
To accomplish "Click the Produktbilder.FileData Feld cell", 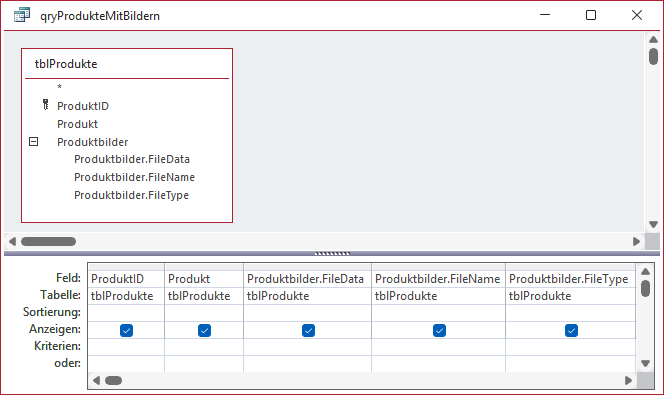I will click(x=307, y=279).
